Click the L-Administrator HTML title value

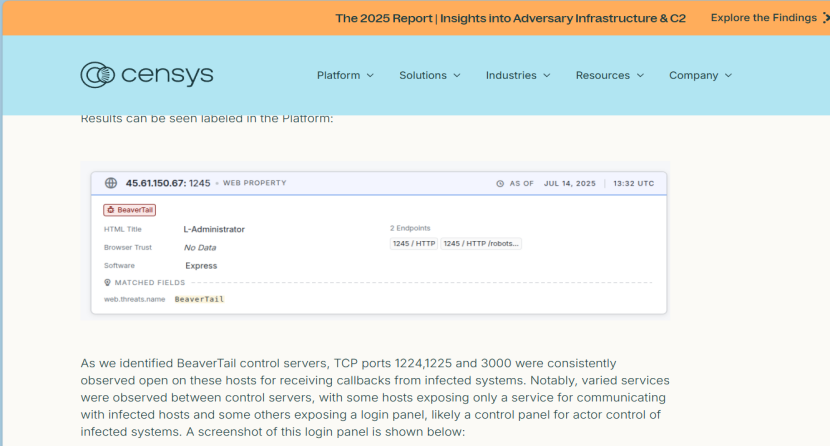[x=213, y=229]
